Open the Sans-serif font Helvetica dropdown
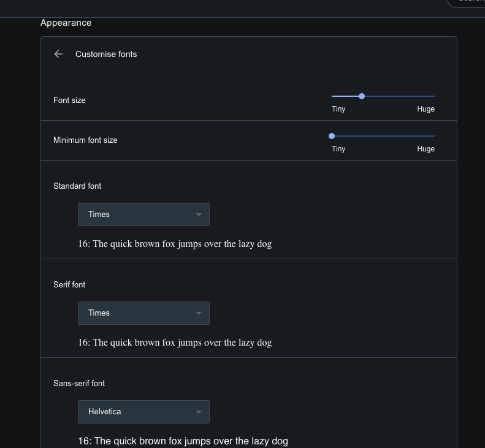Image resolution: width=485 pixels, height=448 pixels. coord(143,412)
